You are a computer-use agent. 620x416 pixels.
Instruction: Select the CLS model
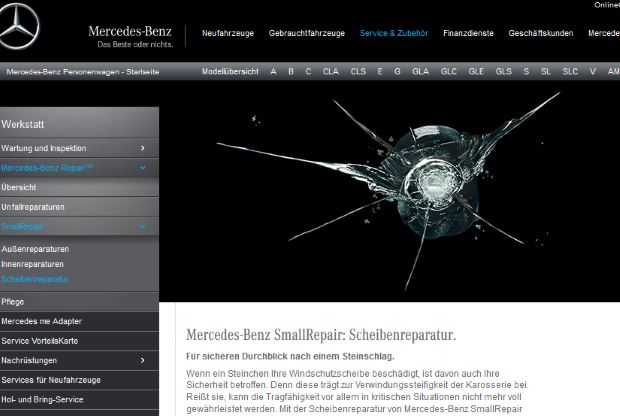click(x=358, y=72)
